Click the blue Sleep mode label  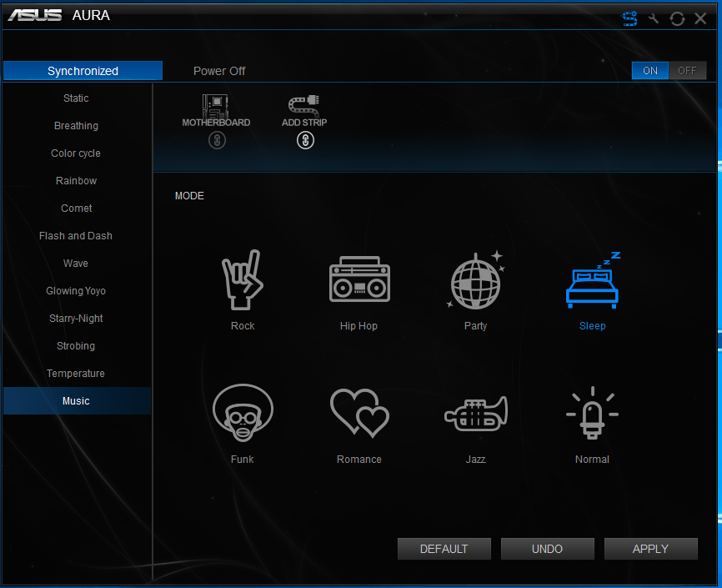[x=592, y=326]
